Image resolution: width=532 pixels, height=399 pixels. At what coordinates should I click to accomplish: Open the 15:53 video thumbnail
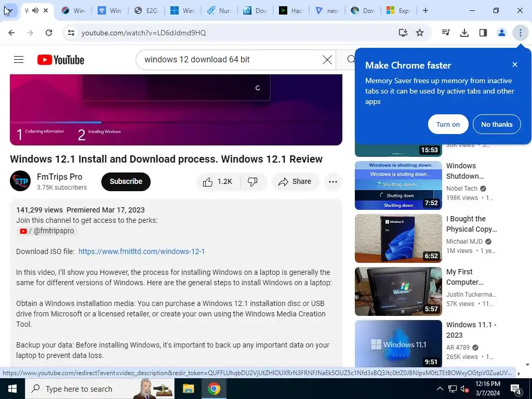point(398,150)
